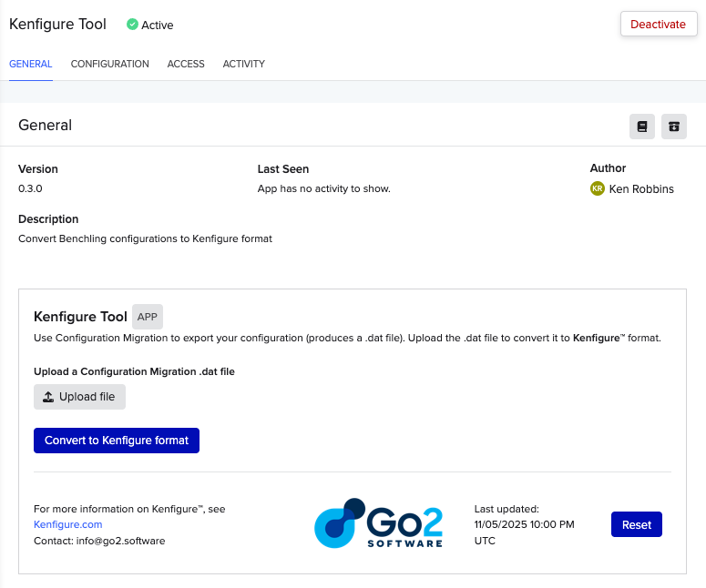Click the book documentation icon
706x588 pixels.
(x=642, y=127)
